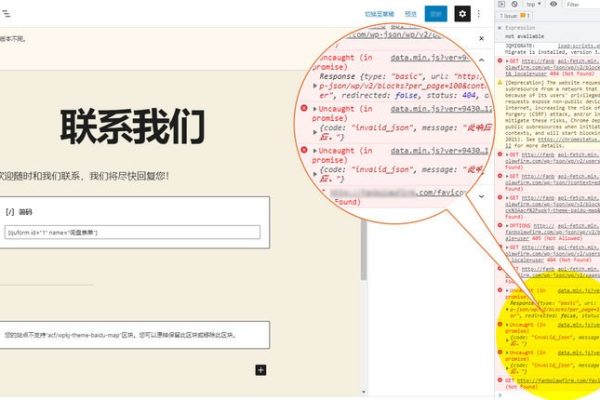Click the shortcode block bracket icon
The height and width of the screenshot is (400, 600).
tap(10, 212)
